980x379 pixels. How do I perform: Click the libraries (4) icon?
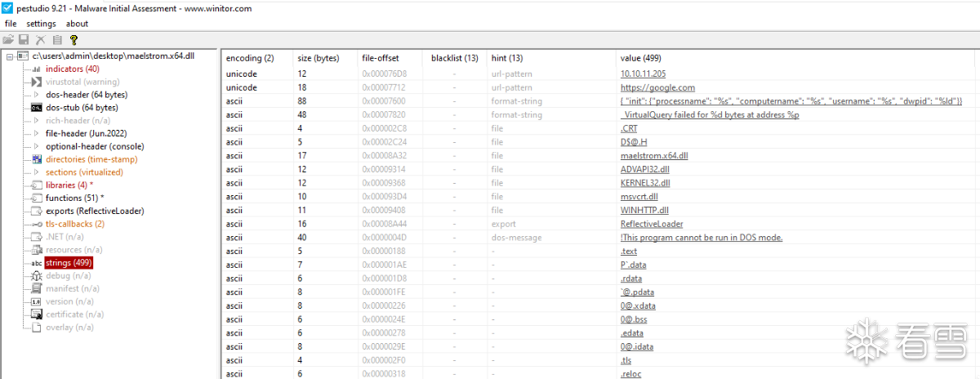tap(37, 185)
